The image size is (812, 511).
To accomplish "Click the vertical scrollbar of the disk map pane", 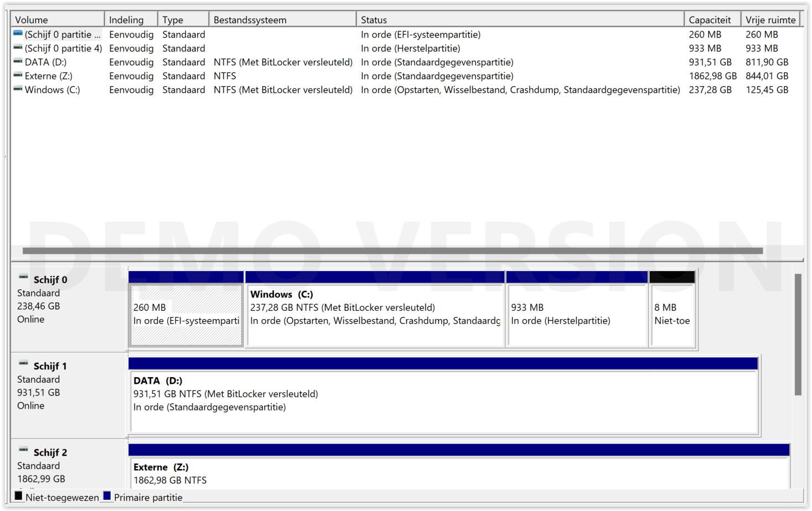I will [798, 335].
